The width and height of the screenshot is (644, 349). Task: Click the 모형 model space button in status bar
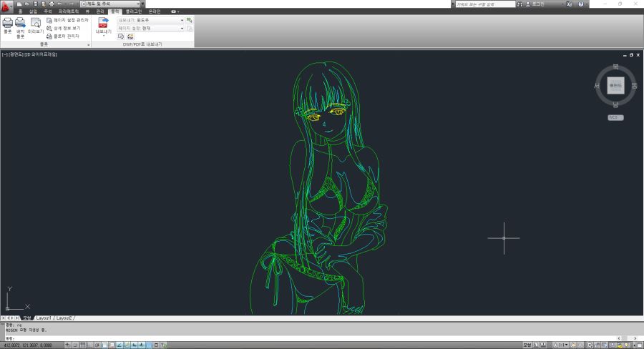point(527,345)
